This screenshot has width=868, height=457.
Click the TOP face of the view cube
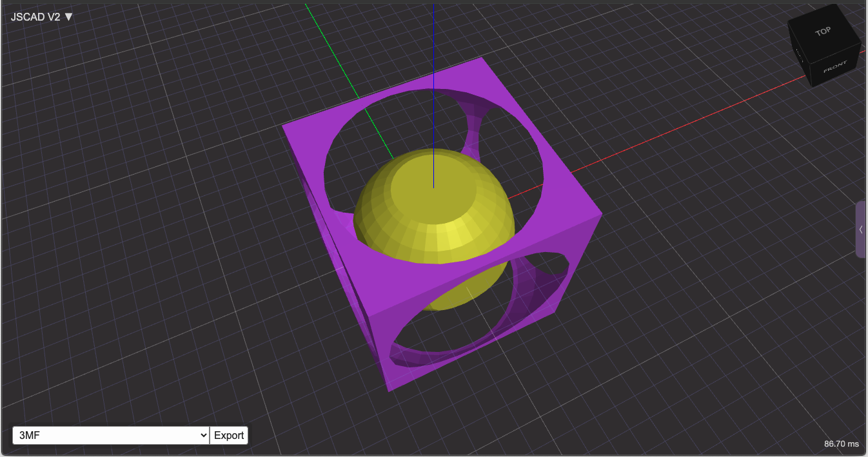pos(825,31)
